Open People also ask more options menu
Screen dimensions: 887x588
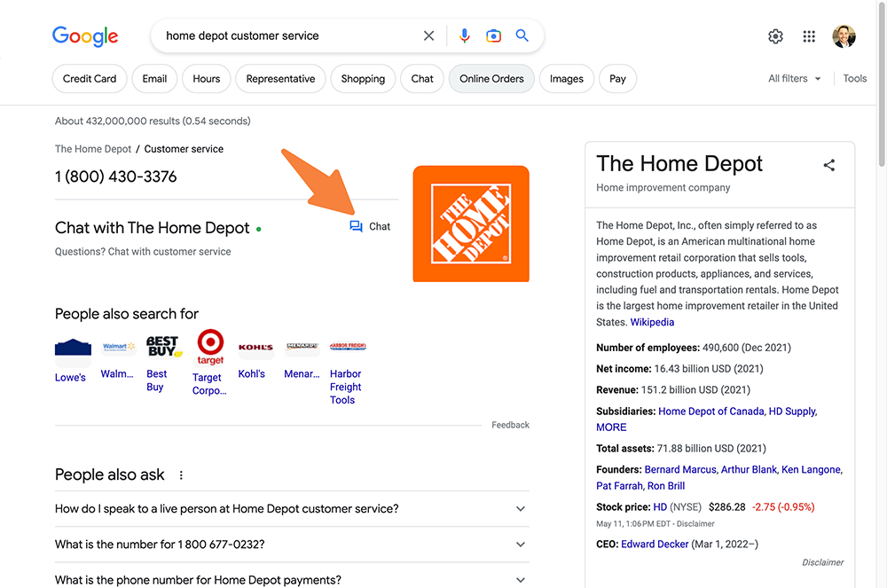[181, 475]
